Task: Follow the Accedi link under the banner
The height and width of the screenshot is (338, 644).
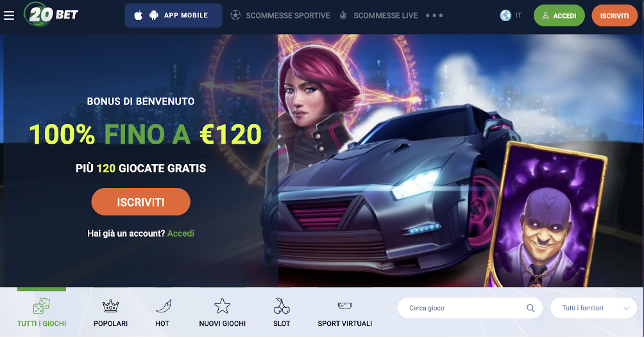Action: (181, 233)
